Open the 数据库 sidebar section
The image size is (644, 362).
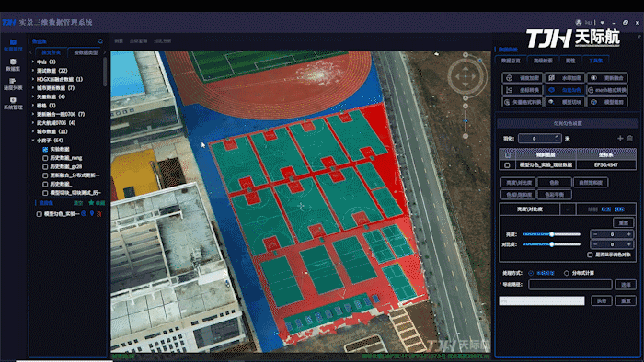13,65
